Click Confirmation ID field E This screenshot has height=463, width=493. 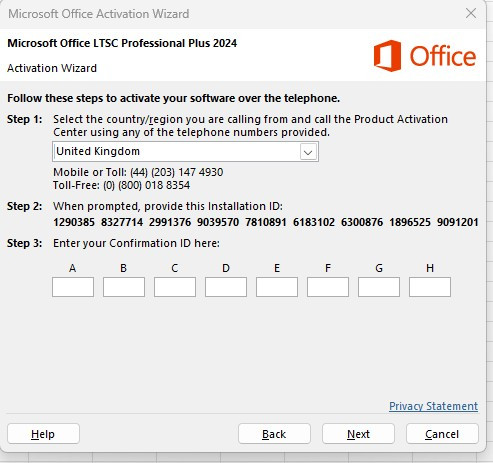point(277,287)
